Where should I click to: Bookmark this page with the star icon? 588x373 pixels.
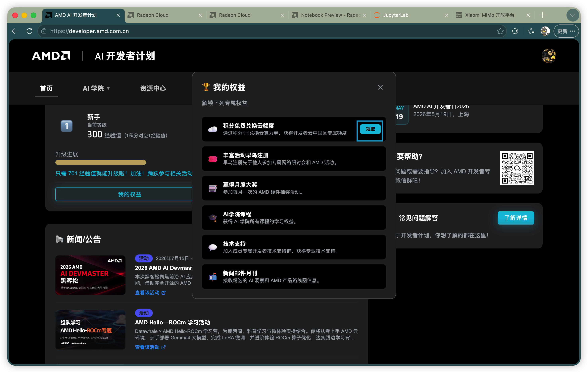click(x=500, y=31)
